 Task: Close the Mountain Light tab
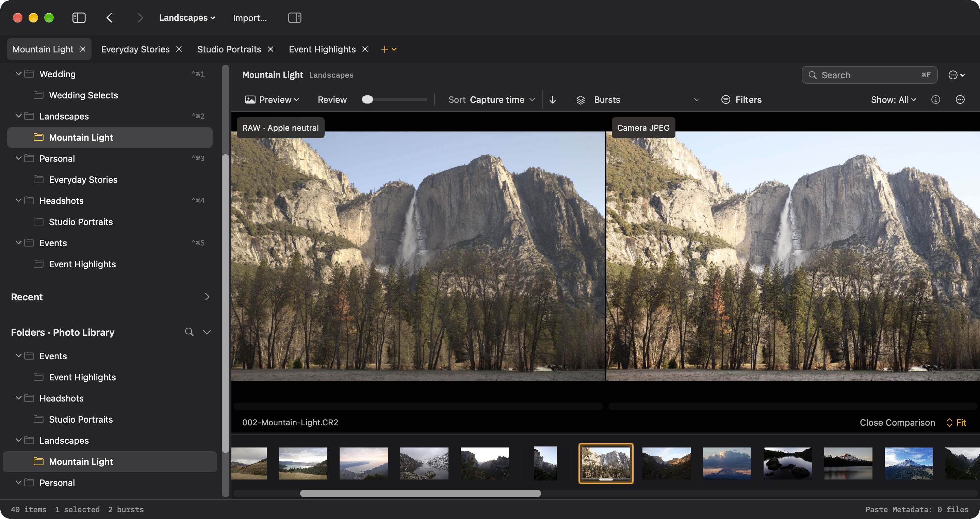[83, 49]
